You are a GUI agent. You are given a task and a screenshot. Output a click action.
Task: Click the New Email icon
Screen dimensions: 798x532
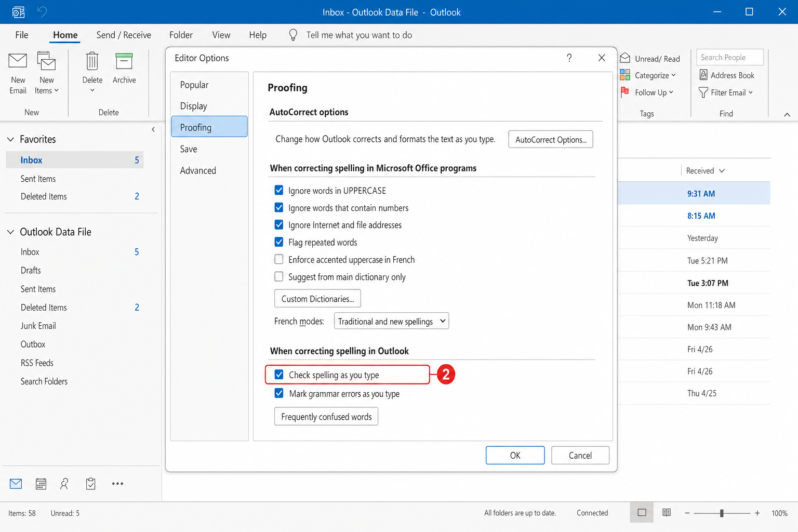pos(18,61)
